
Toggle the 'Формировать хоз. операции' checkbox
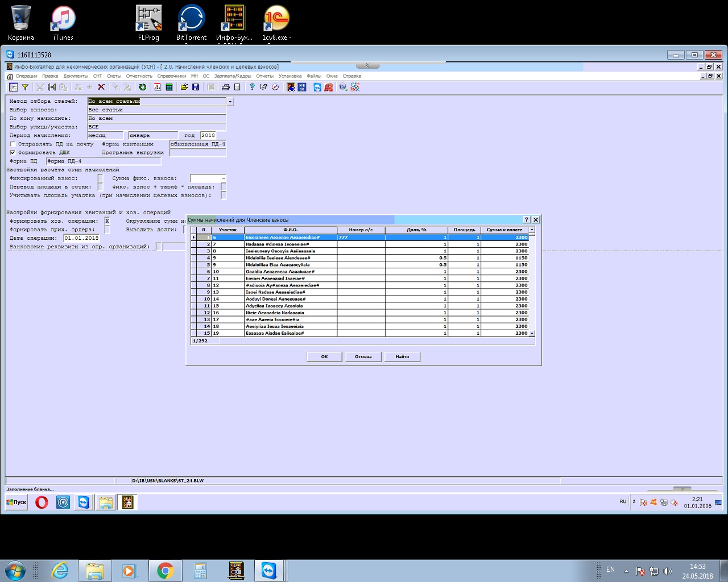(107, 221)
